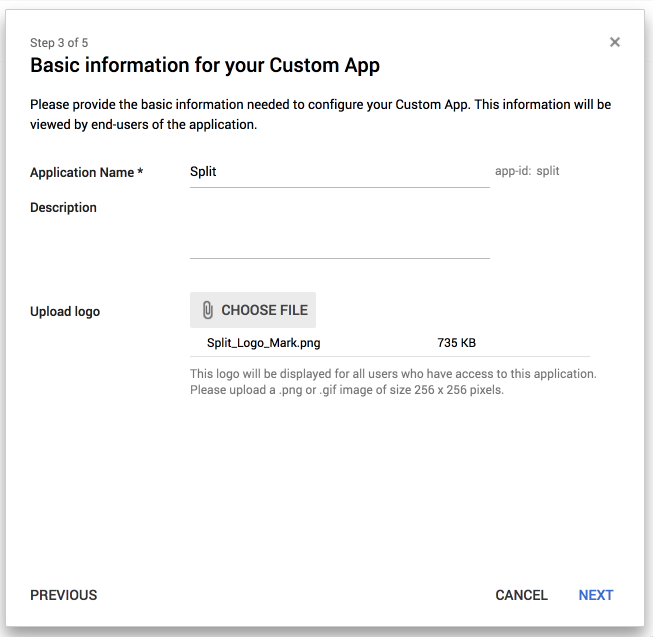
Task: Click the app-id: split text
Action: point(527,171)
